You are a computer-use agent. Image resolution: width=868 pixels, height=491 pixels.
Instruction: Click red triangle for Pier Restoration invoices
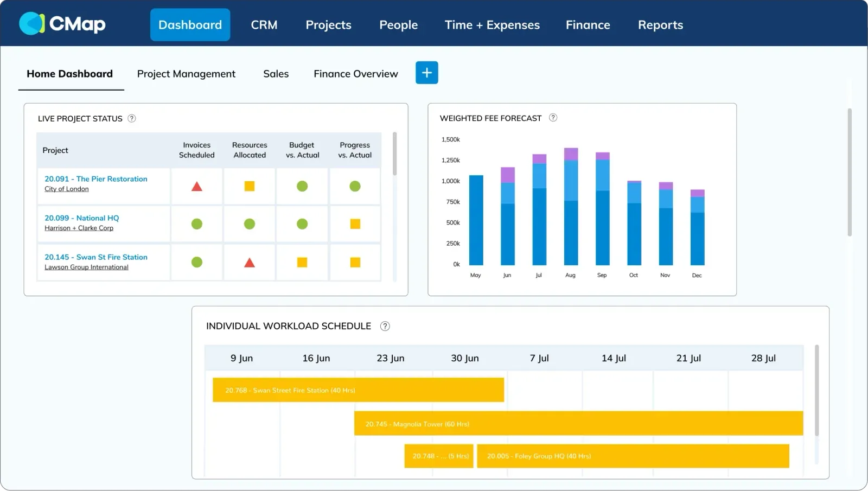(197, 187)
